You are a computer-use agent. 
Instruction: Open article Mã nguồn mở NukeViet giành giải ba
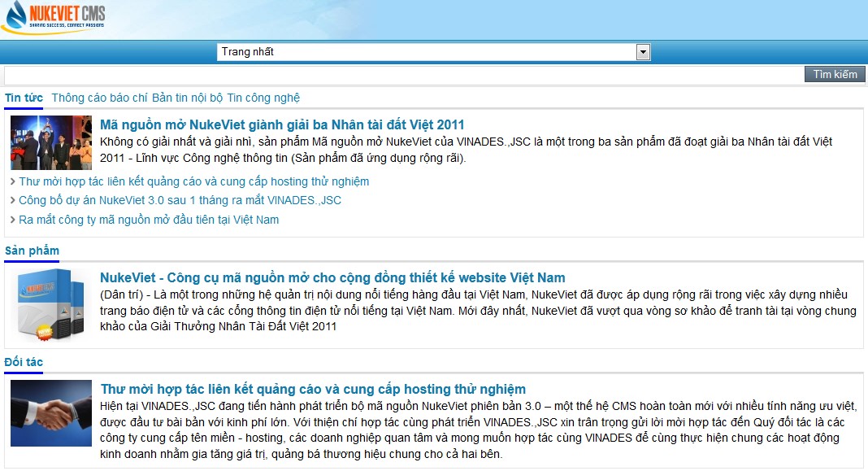282,124
